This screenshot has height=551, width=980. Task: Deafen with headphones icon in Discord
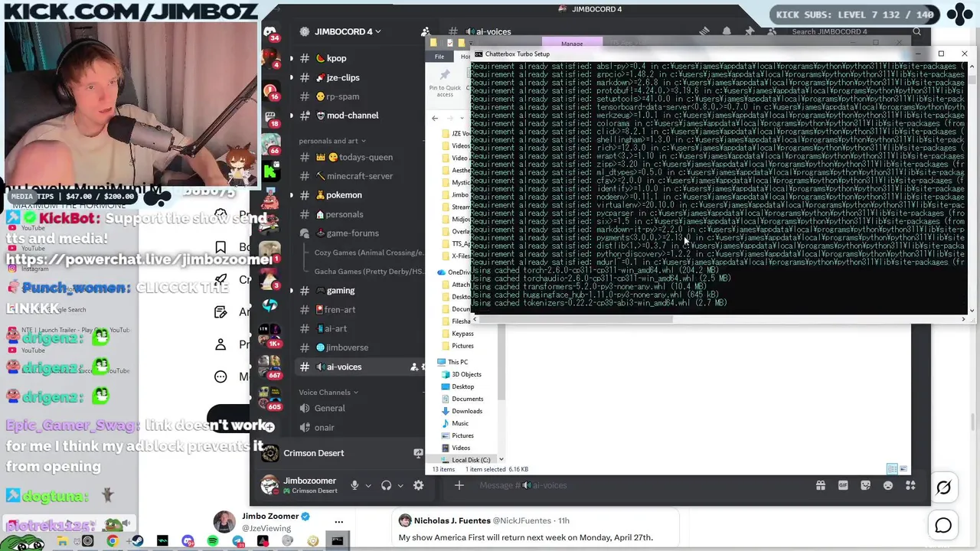[387, 485]
